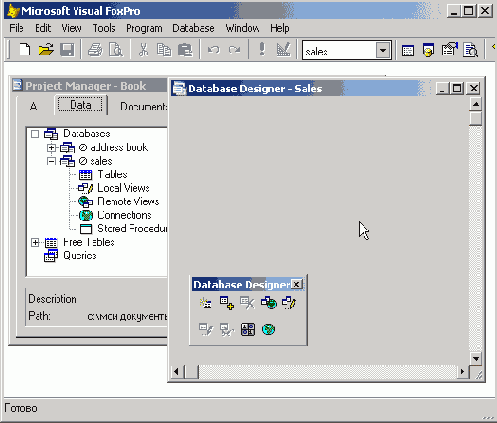Image resolution: width=497 pixels, height=423 pixels.
Task: Open the Help menu
Action: tap(280, 28)
